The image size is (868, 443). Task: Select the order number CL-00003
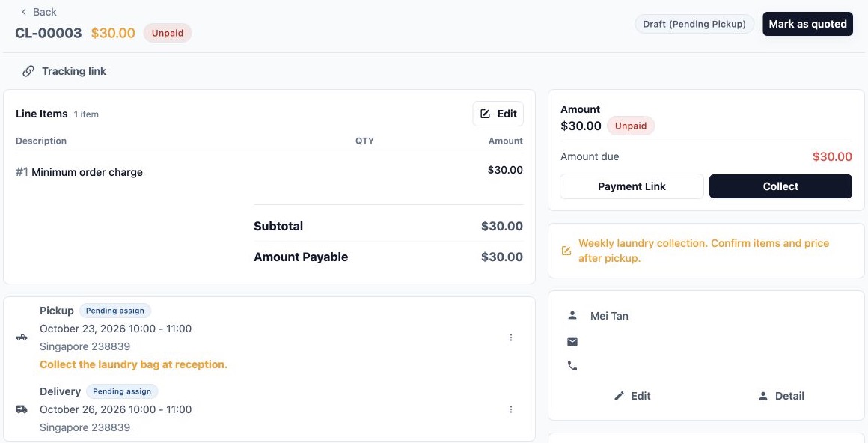pos(48,33)
